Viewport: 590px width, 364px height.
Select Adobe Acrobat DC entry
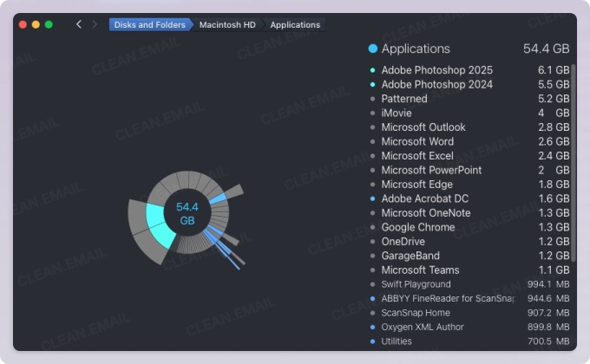point(469,198)
